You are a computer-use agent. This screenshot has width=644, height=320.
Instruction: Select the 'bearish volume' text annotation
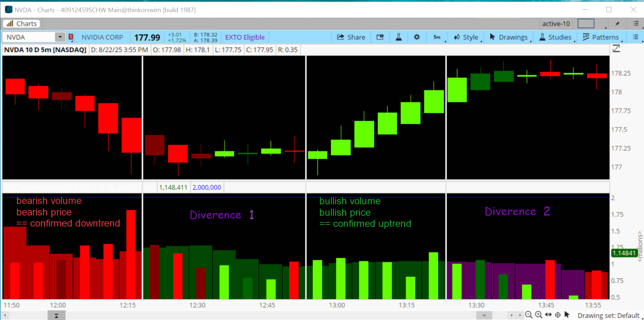pos(49,201)
